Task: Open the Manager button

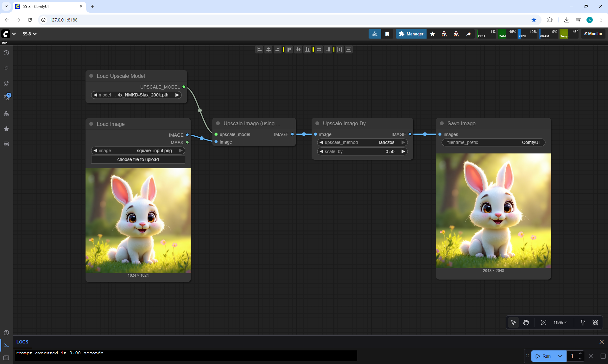Action: pos(411,34)
